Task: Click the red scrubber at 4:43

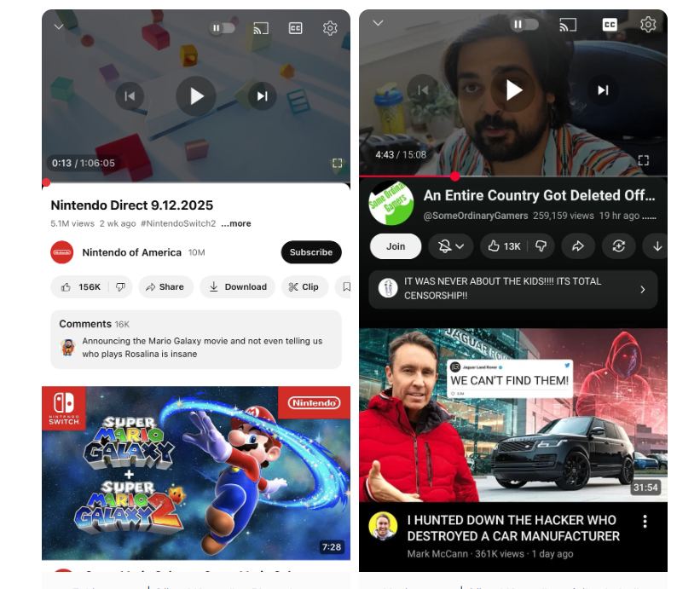Action: (x=455, y=176)
